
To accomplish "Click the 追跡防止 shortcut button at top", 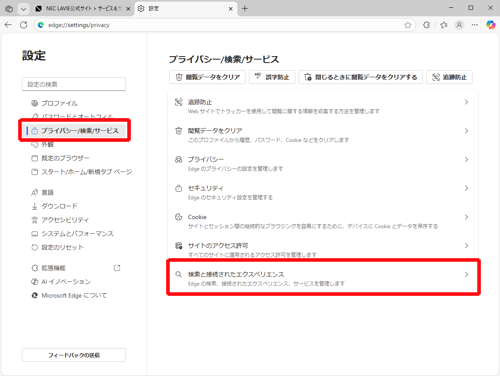I will point(449,77).
